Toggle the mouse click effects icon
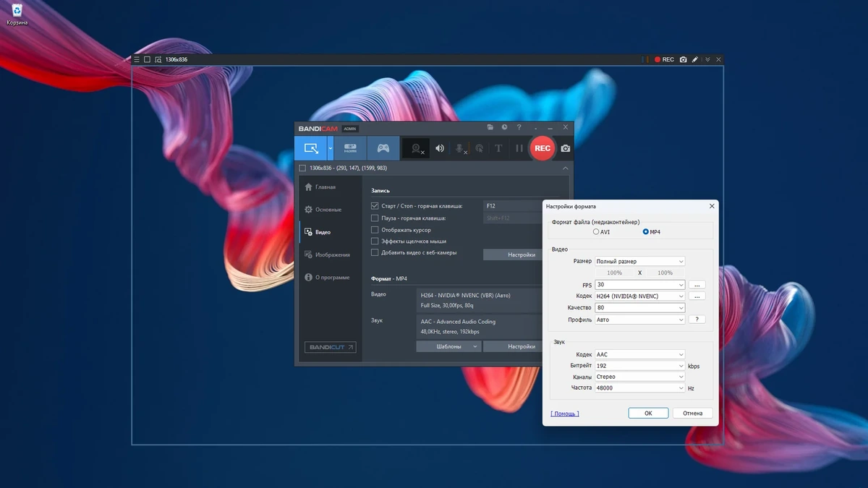This screenshot has width=868, height=488. coord(479,148)
